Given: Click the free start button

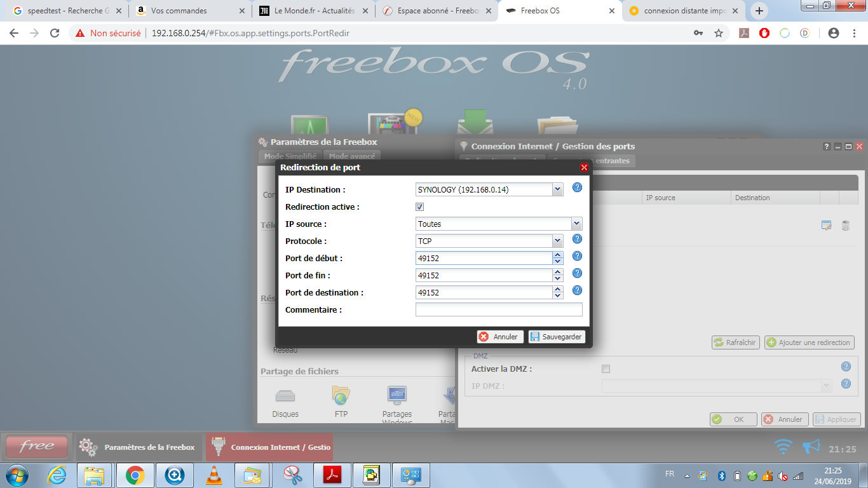Looking at the screenshot, I should click(37, 447).
